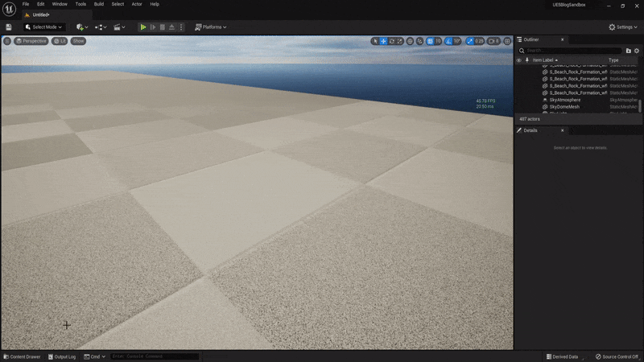Open the Build menu
The height and width of the screenshot is (362, 644).
(x=98, y=4)
